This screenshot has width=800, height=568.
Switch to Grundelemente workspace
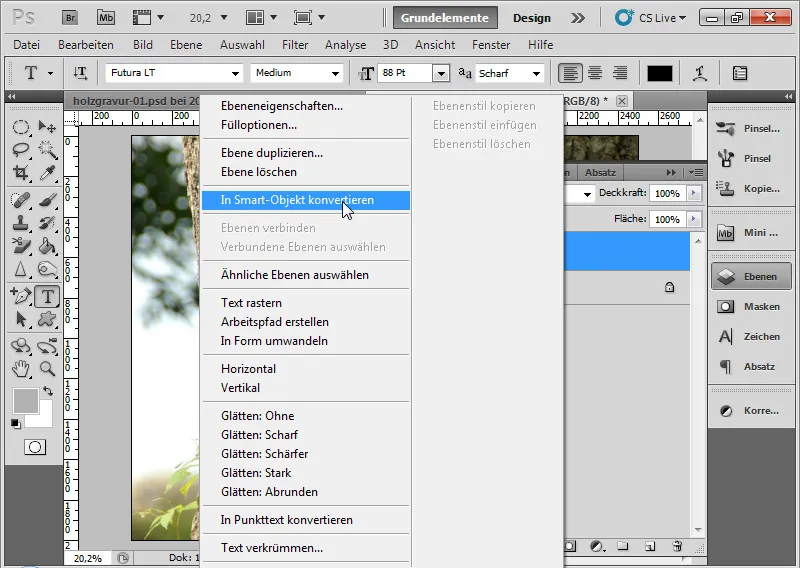click(445, 18)
